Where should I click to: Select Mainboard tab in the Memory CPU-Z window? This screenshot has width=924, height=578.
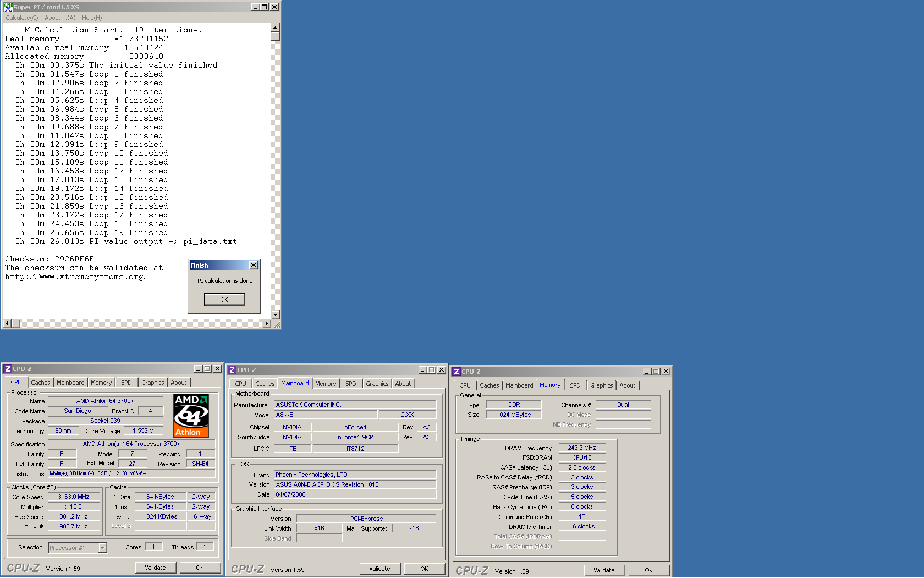[519, 385]
